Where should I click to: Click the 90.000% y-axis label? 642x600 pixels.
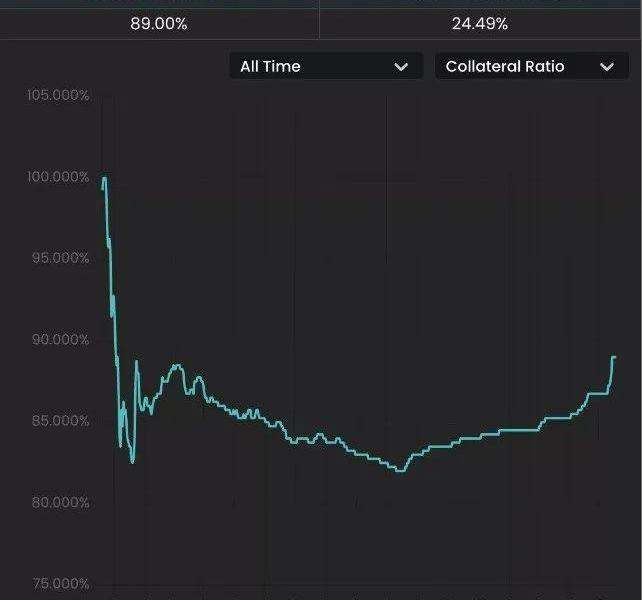click(x=59, y=340)
